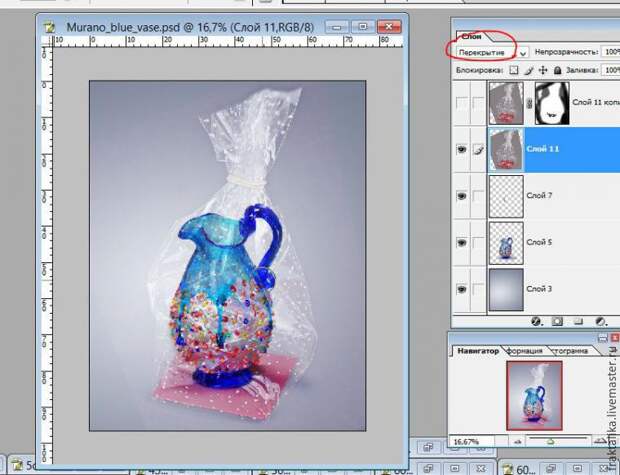Toggle visibility of Слой 5
Screen dimensions: 620x475
460,242
